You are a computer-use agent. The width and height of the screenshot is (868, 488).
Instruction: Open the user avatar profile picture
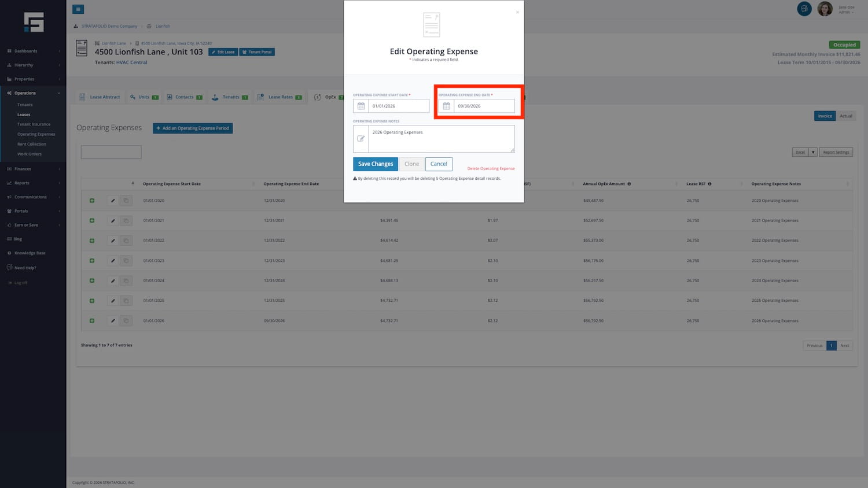[825, 9]
